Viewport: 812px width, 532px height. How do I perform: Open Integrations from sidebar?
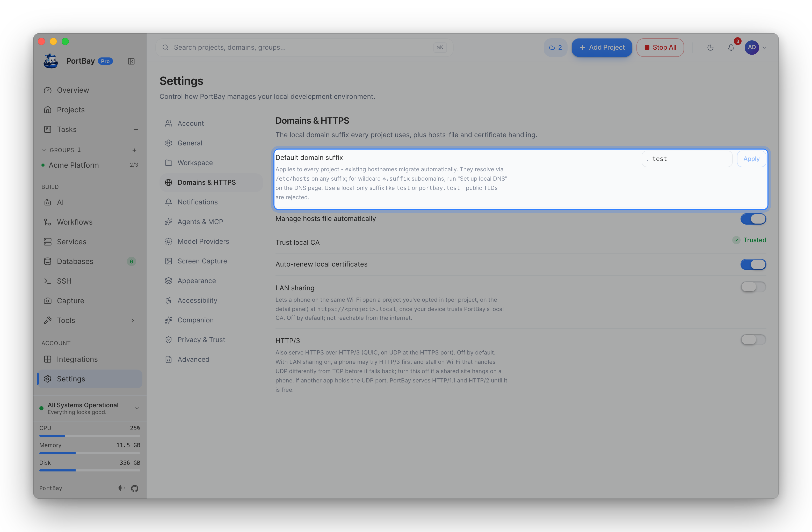coord(90,359)
